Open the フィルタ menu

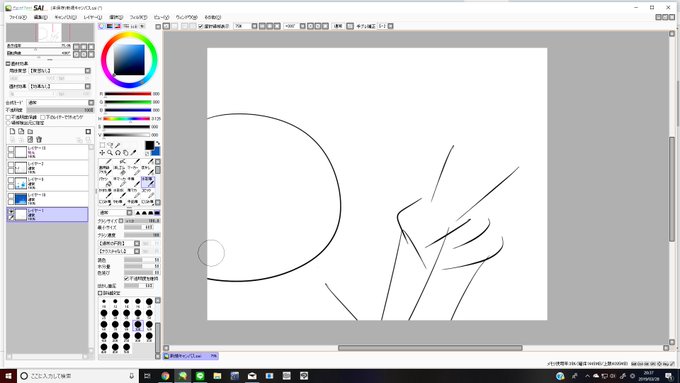(x=138, y=17)
